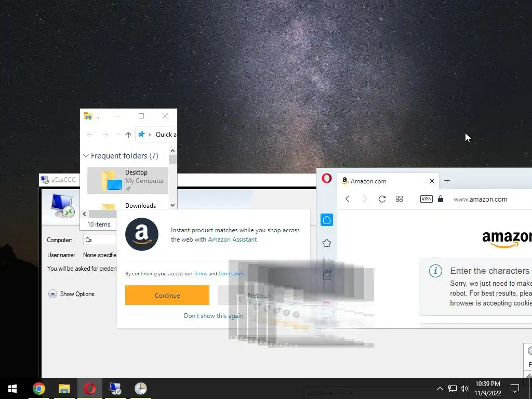The height and width of the screenshot is (399, 532).
Task: Open the clock app taskbar icon
Action: (140, 389)
